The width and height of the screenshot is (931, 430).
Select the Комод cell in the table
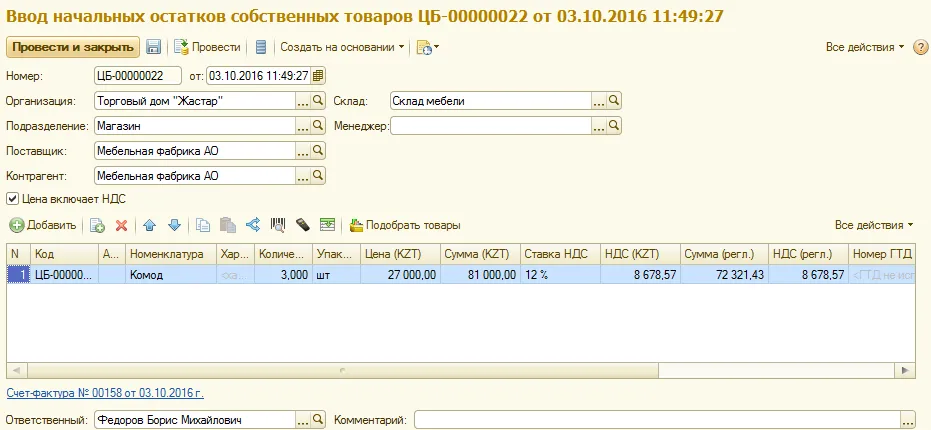[171, 275]
